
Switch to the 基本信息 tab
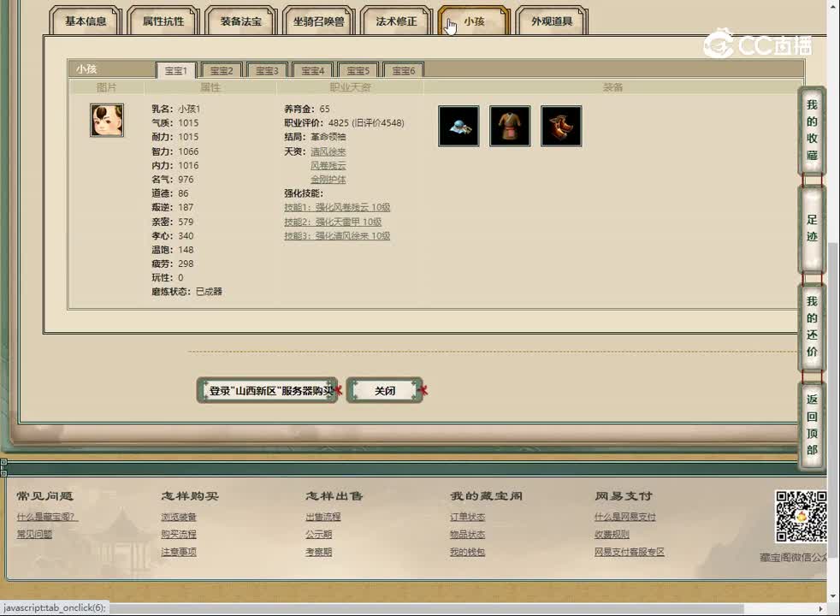[85, 21]
